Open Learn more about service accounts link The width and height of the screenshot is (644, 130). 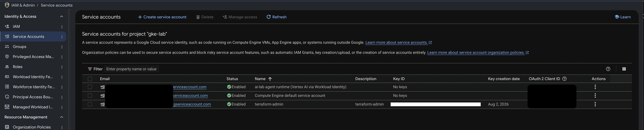(x=397, y=42)
